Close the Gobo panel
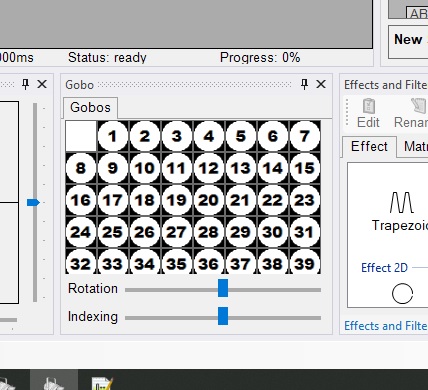428x390 pixels. click(x=321, y=84)
